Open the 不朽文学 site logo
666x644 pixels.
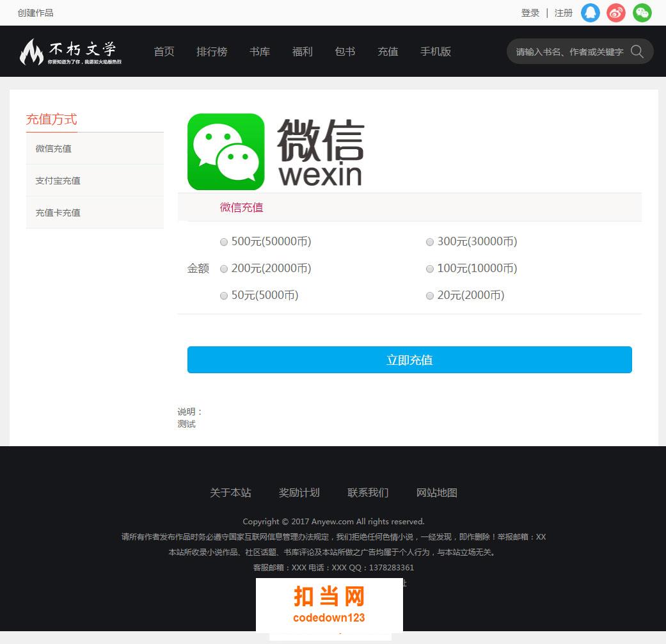(70, 51)
